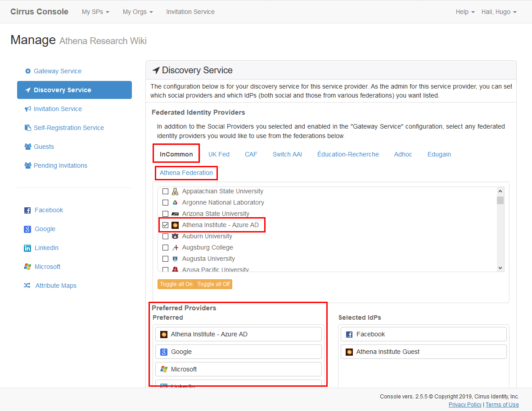This screenshot has width=532, height=411.
Task: Select the InCommon federation tab
Action: [176, 154]
